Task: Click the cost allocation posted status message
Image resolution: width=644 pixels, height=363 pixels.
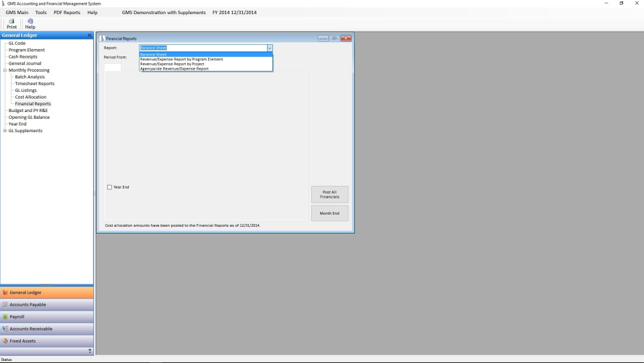Action: click(182, 225)
